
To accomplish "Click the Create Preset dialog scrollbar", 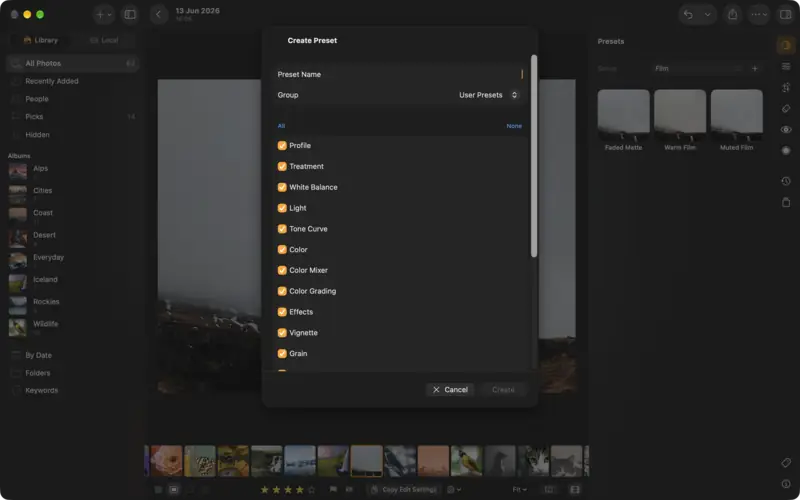I will [534, 156].
